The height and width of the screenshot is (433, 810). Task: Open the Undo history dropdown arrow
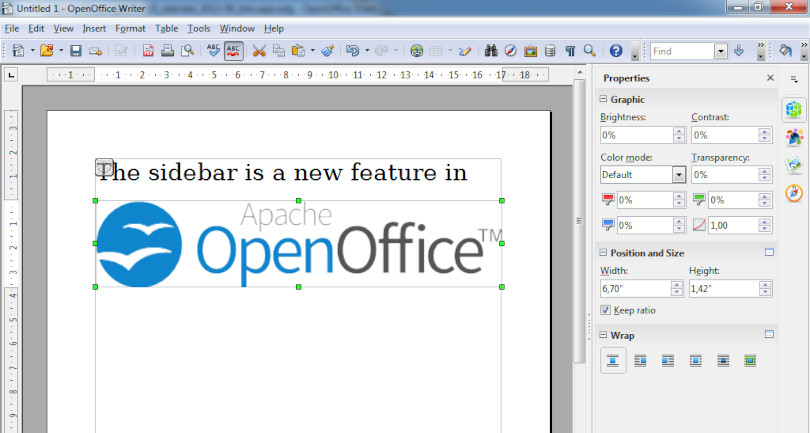tap(367, 51)
